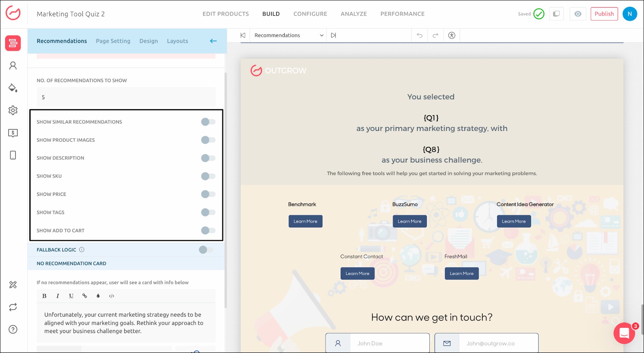The height and width of the screenshot is (353, 644).
Task: Collapse the panel using the blue back arrow
Action: 213,41
